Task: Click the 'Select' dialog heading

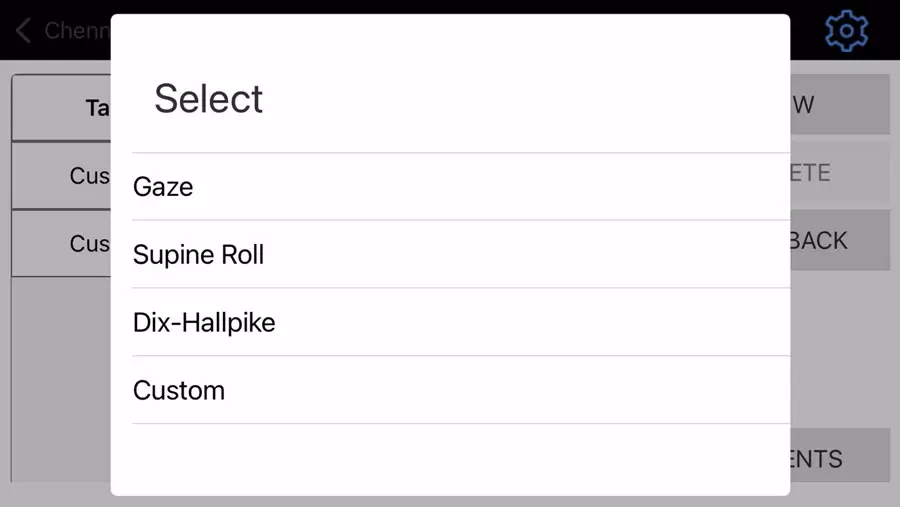Action: (208, 99)
